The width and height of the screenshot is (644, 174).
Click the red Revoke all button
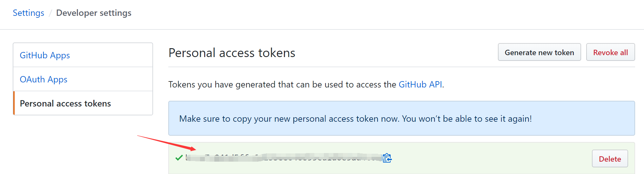pyautogui.click(x=610, y=52)
